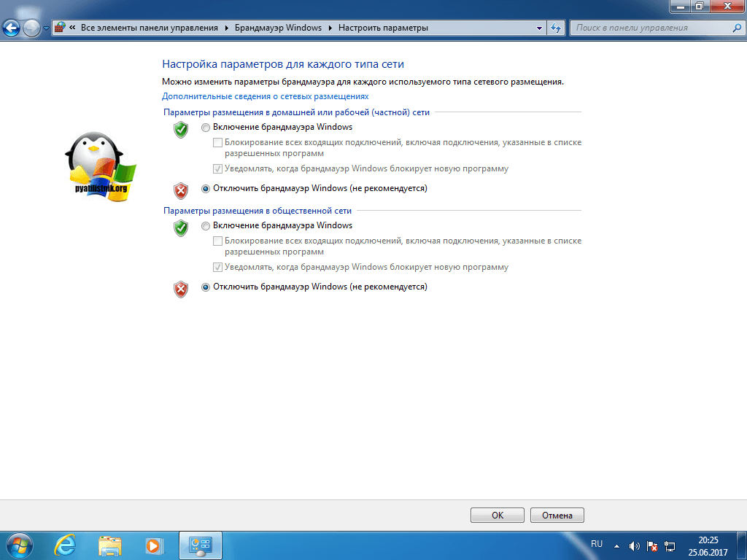Click RU language indicator in tray

(x=597, y=544)
